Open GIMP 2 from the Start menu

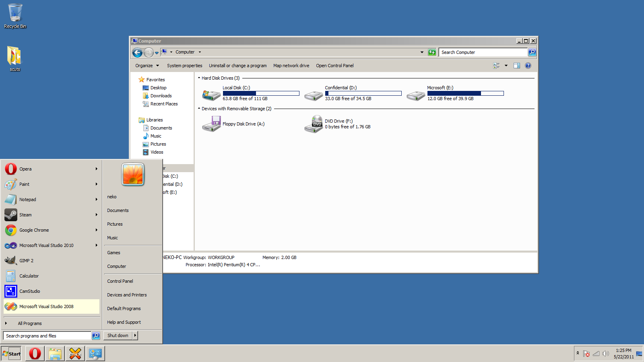(52, 261)
